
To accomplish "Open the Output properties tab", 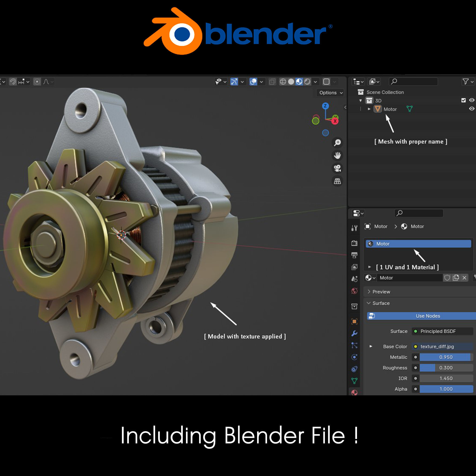I will coord(354,255).
